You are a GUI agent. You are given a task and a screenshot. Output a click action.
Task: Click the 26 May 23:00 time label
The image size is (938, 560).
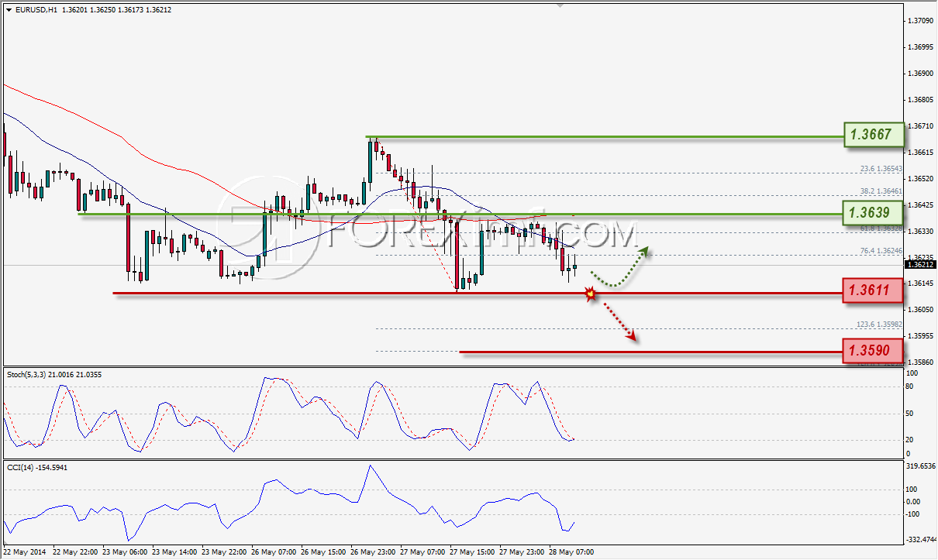(371, 552)
